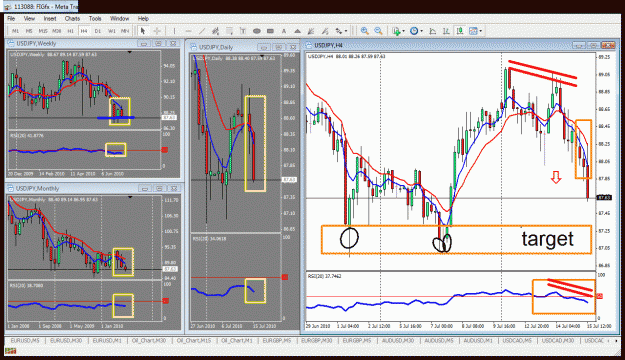625x360 pixels.
Task: Maximize the USDJPY,Weekly chart window
Action: click(x=158, y=43)
